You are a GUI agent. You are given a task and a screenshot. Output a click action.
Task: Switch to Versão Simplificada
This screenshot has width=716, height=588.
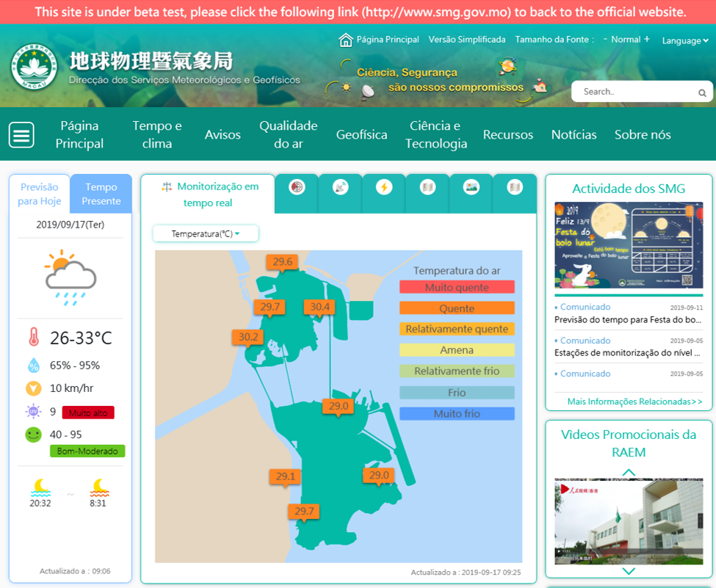[x=466, y=40]
